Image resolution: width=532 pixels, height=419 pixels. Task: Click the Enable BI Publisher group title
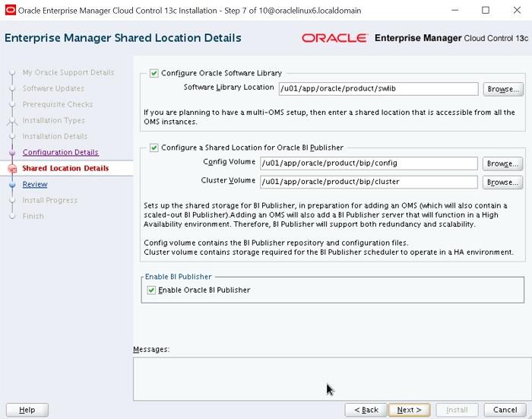pos(178,277)
